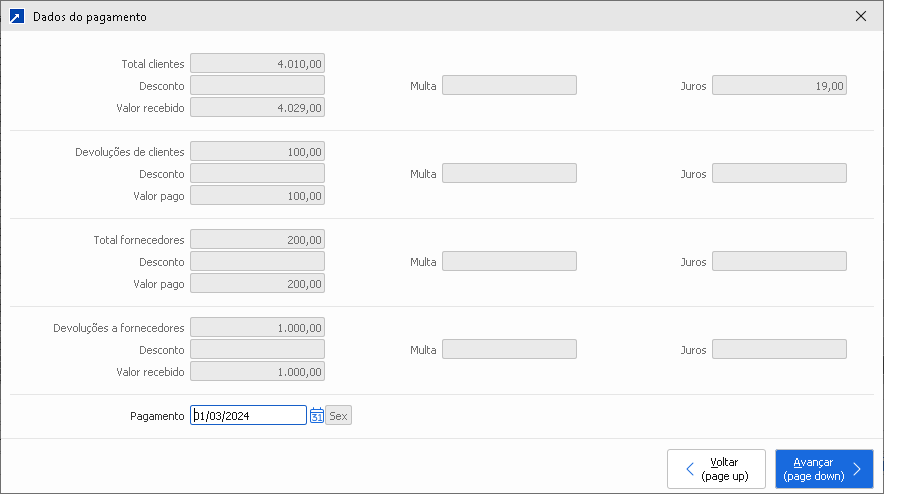The width and height of the screenshot is (898, 501).
Task: Click the Devoluções a fornecedores field
Action: pos(257,328)
